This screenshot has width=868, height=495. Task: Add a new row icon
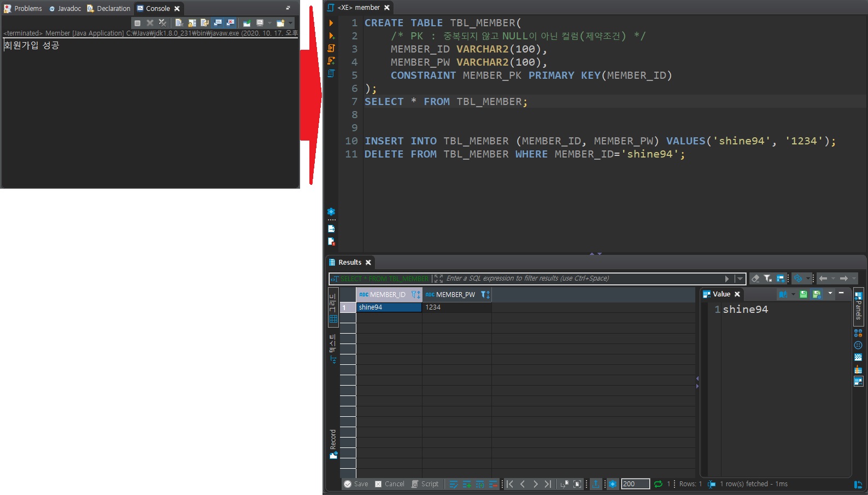(x=467, y=484)
